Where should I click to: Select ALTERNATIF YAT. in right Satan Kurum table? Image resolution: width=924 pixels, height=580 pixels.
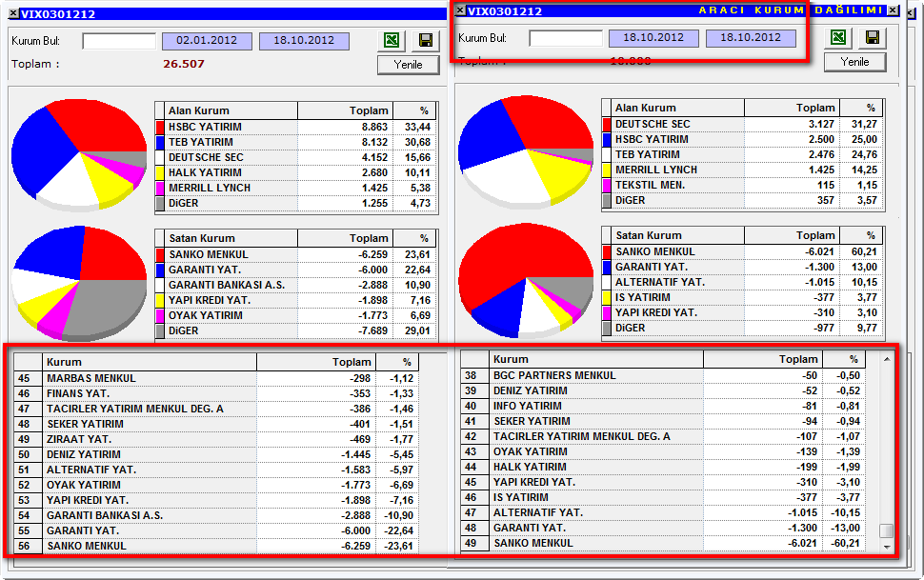pos(743,282)
